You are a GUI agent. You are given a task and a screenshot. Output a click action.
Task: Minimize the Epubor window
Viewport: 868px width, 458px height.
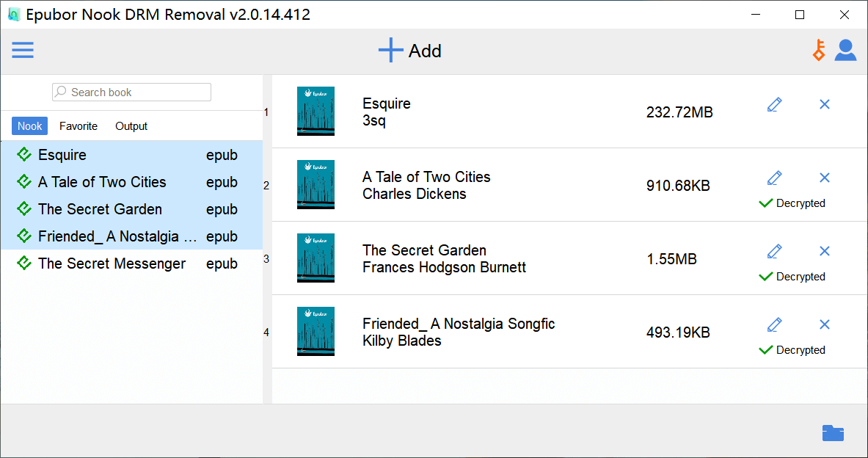coord(756,15)
